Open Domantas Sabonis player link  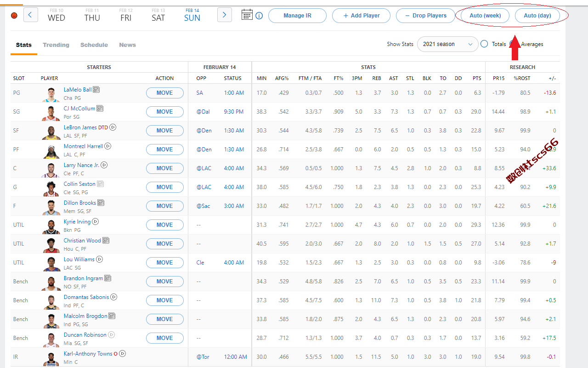click(x=86, y=297)
